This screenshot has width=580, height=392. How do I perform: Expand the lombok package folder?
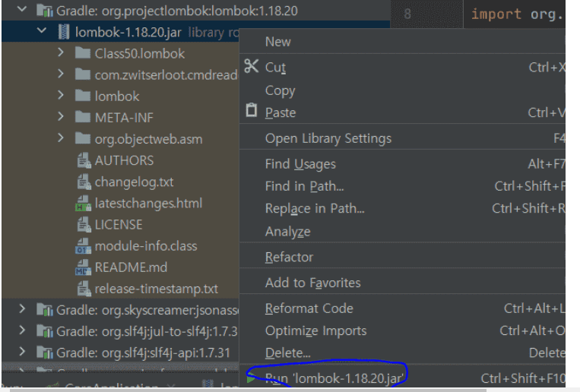pos(61,96)
